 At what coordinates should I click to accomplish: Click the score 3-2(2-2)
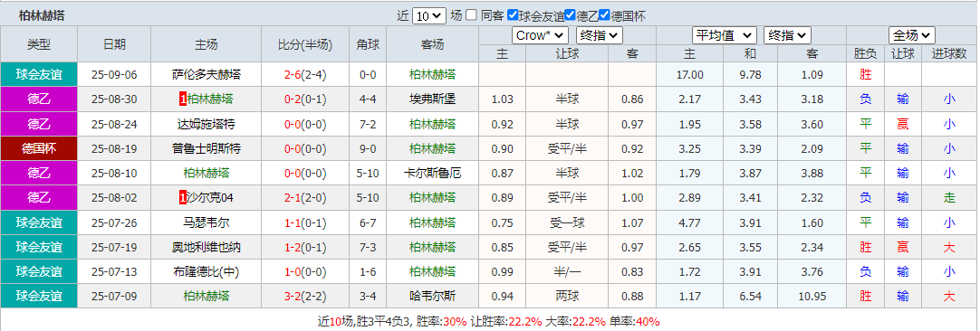305,296
